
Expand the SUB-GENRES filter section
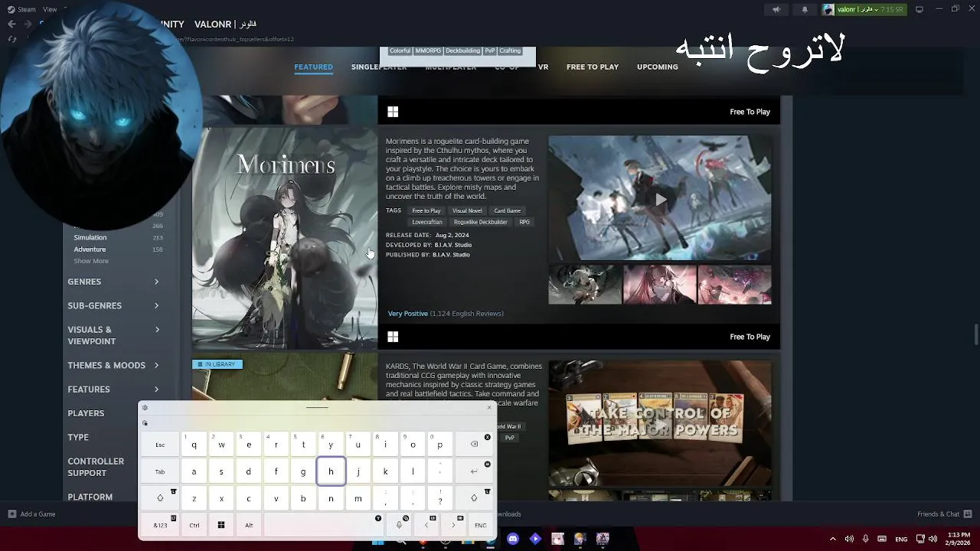coord(113,305)
